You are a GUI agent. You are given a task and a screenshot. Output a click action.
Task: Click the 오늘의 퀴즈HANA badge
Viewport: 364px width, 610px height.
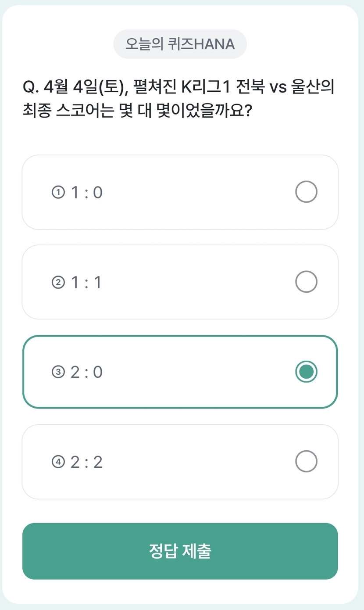[180, 44]
